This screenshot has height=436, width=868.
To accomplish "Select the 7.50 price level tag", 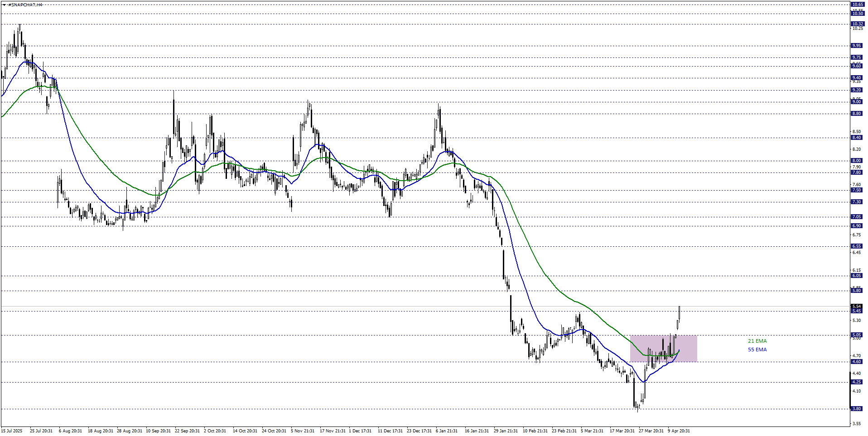I will (x=856, y=190).
